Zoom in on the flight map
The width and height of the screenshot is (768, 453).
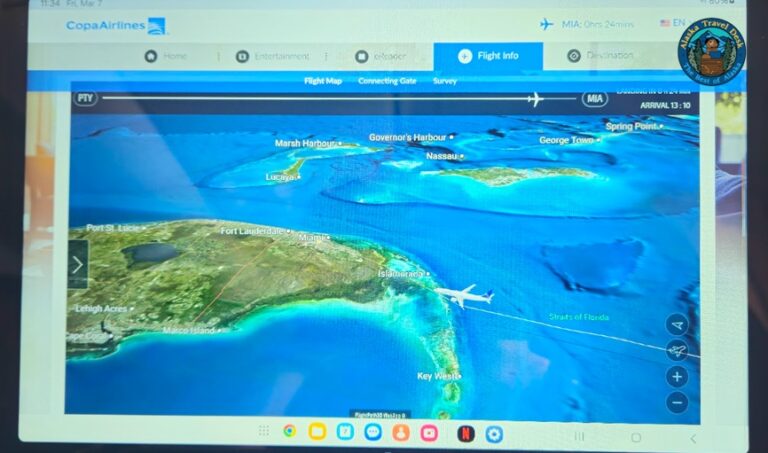point(677,376)
